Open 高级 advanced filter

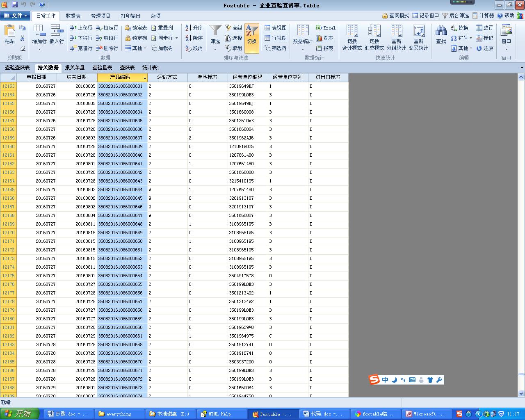[x=233, y=28]
